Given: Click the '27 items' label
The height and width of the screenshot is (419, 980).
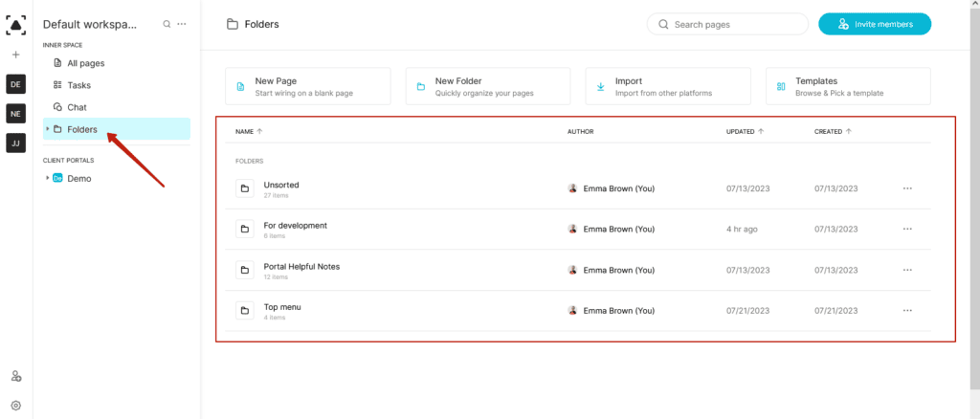Looking at the screenshot, I should click(277, 195).
